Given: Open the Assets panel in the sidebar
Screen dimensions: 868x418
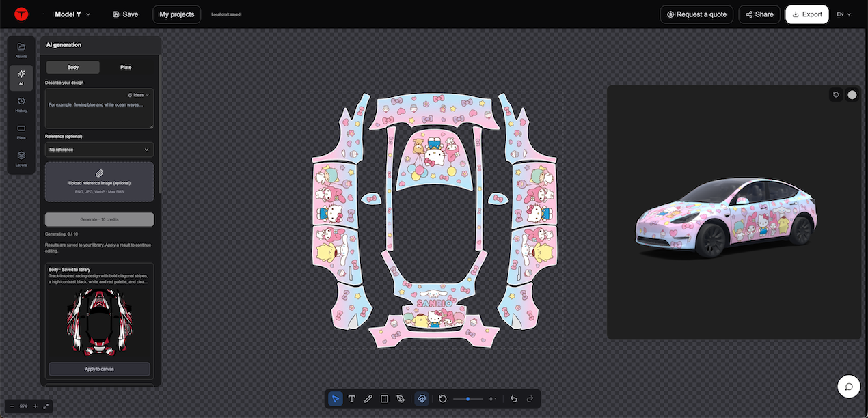Looking at the screenshot, I should pyautogui.click(x=21, y=50).
